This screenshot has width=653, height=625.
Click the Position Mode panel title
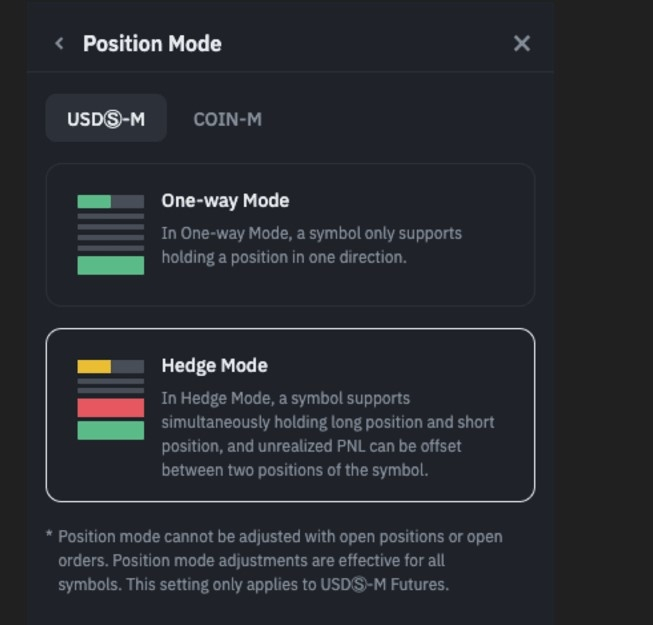coord(152,43)
